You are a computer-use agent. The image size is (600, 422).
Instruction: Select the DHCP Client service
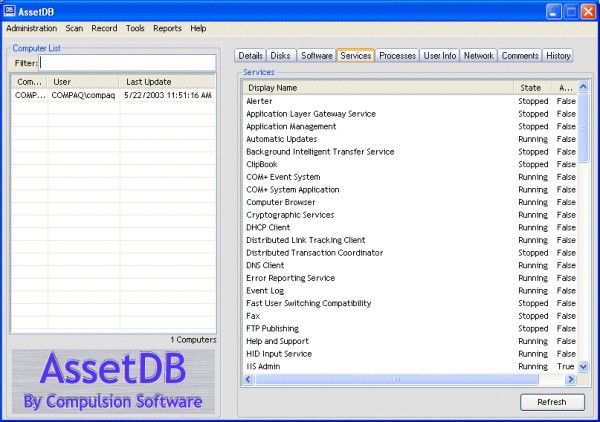[x=410, y=227]
